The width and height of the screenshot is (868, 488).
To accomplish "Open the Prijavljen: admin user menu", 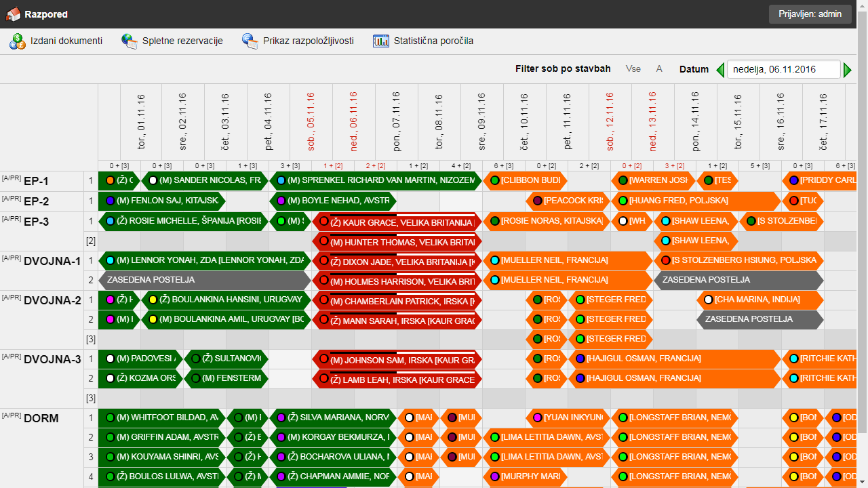I will (810, 14).
